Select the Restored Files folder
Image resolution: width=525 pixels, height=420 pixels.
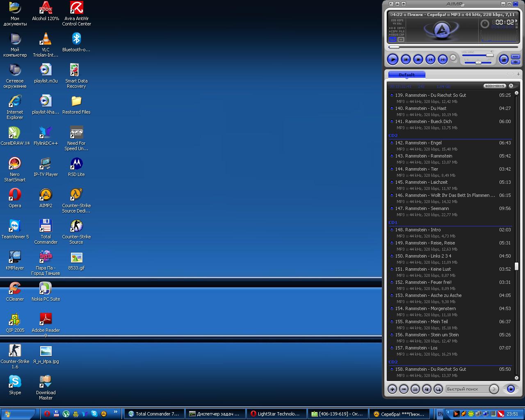(x=76, y=105)
